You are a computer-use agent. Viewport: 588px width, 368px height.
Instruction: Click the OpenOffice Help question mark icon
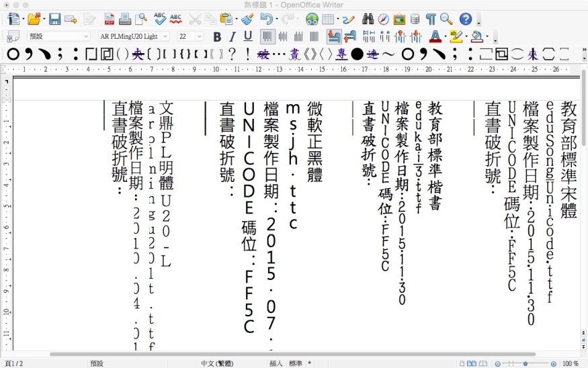[x=465, y=19]
